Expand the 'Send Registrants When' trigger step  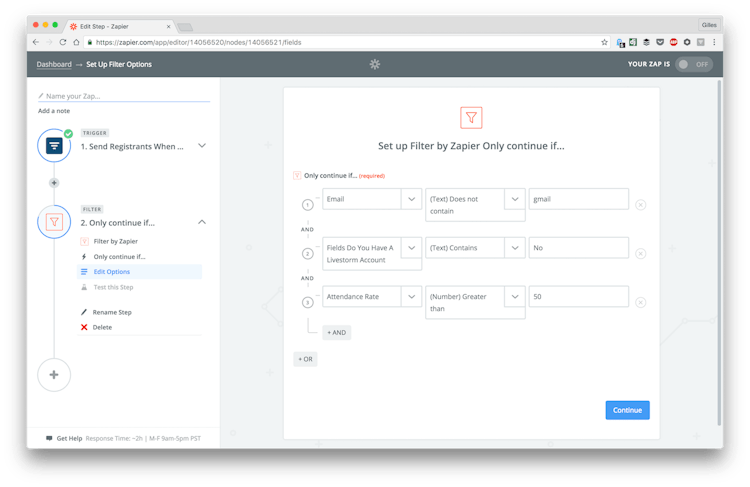(x=202, y=146)
